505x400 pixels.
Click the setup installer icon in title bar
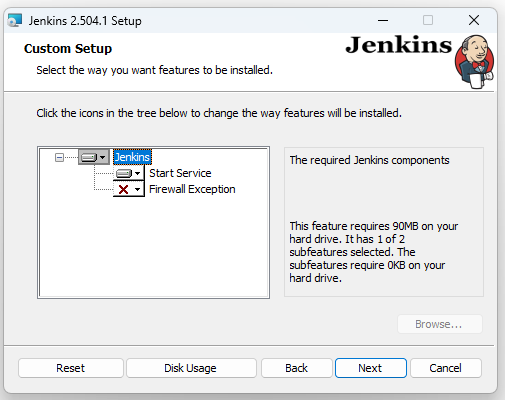point(15,20)
